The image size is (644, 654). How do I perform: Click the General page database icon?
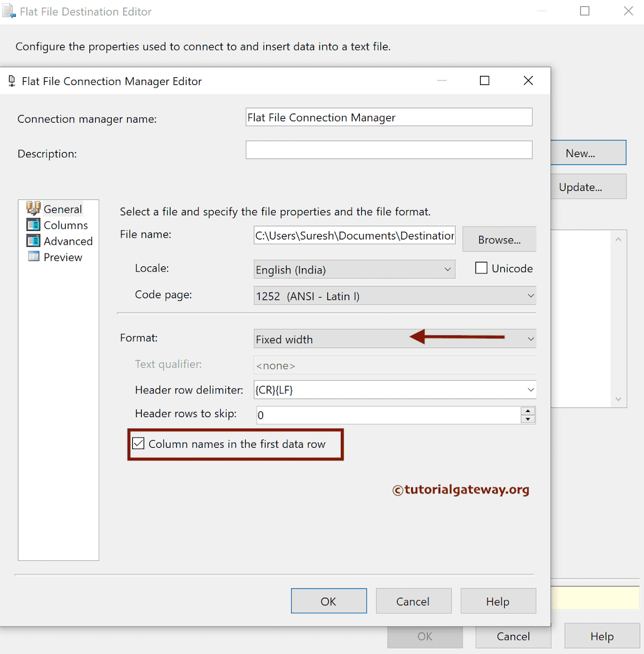coord(33,209)
